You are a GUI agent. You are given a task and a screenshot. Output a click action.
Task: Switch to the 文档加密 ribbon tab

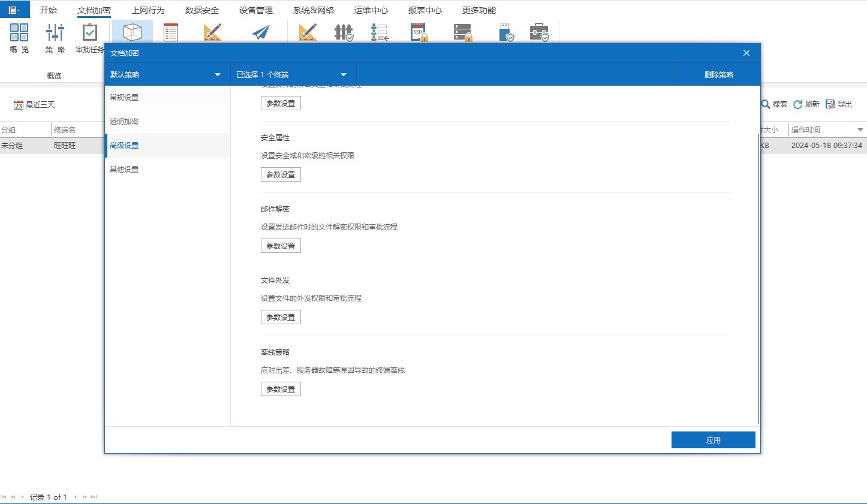94,10
